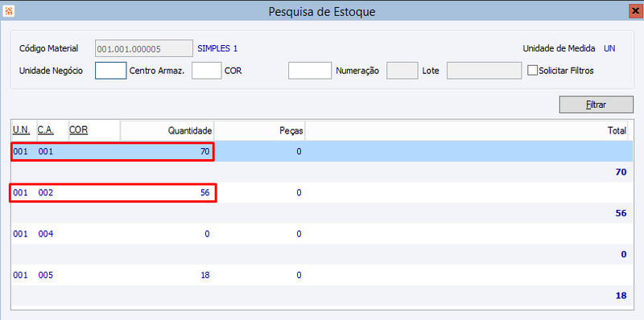Select C.A. cell 001 in highlighted row
The width and height of the screenshot is (644, 320).
coord(46,151)
